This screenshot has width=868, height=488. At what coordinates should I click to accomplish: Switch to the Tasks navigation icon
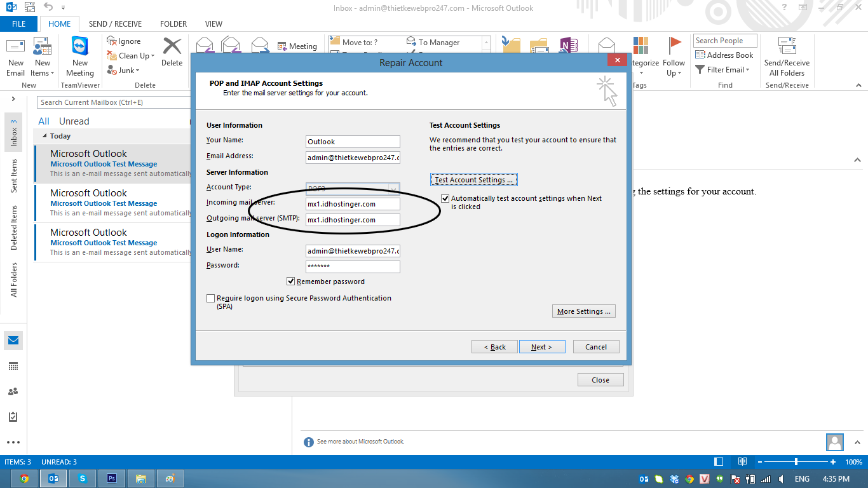[13, 417]
